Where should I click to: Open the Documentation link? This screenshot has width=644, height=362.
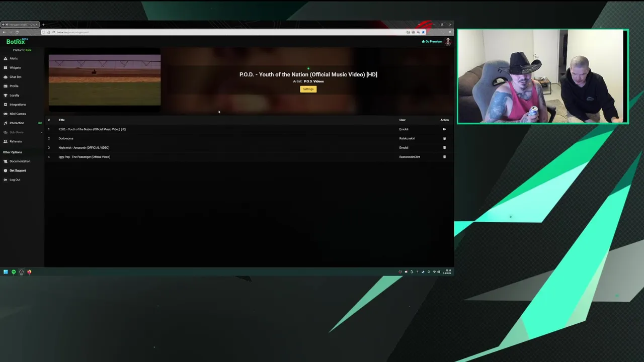pos(20,161)
